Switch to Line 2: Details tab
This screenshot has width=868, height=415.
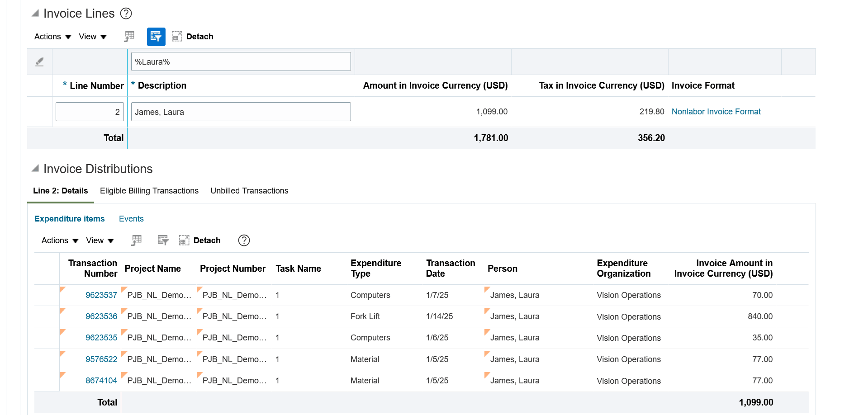pos(61,191)
